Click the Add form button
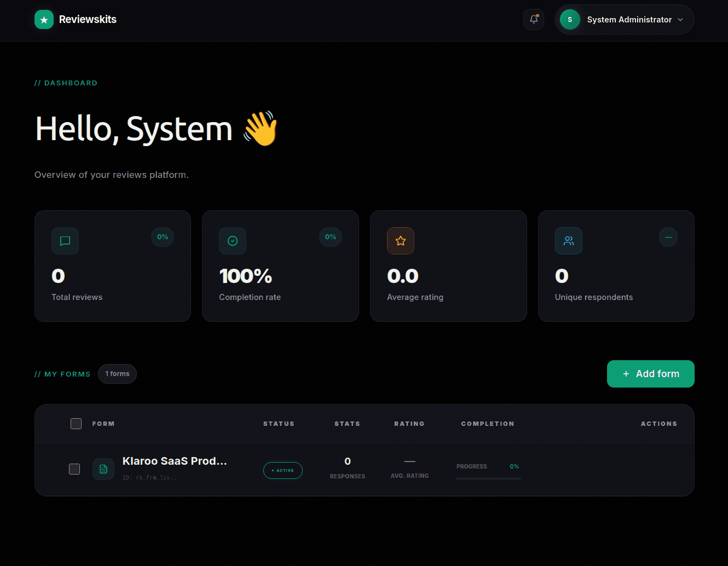The image size is (728, 566). 651,374
